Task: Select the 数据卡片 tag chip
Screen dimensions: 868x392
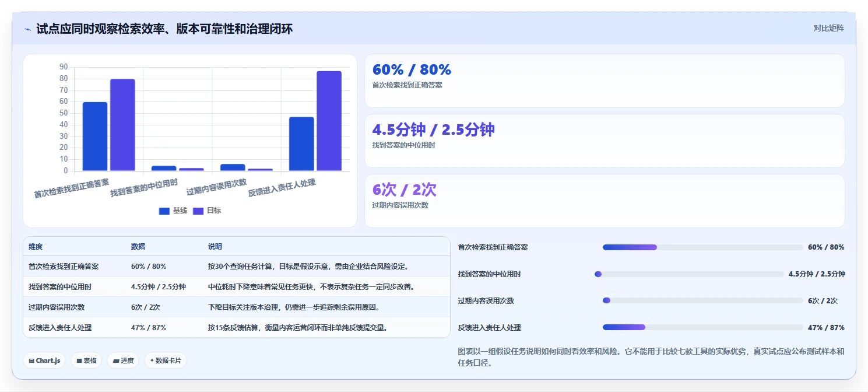Action: [166, 360]
